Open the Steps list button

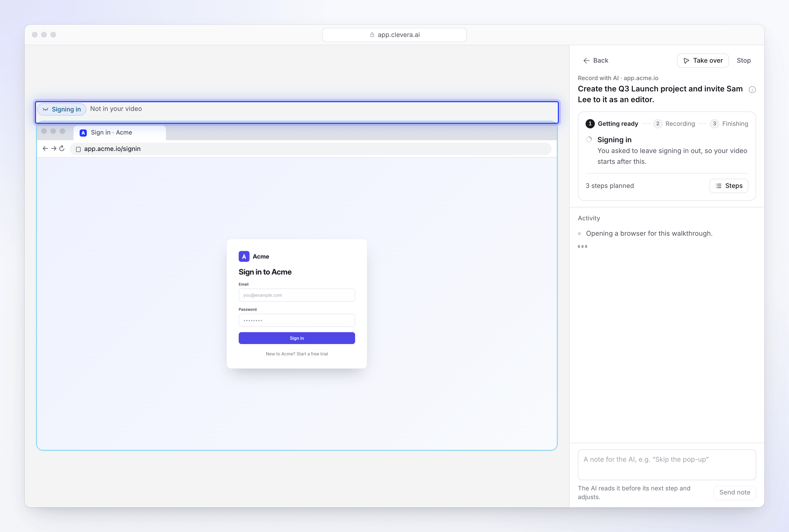(x=729, y=186)
